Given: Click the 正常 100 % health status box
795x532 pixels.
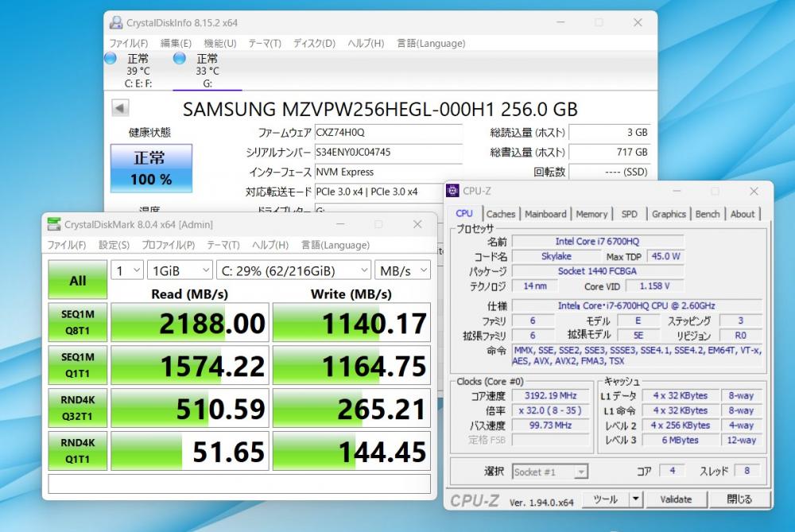Looking at the screenshot, I should (151, 168).
